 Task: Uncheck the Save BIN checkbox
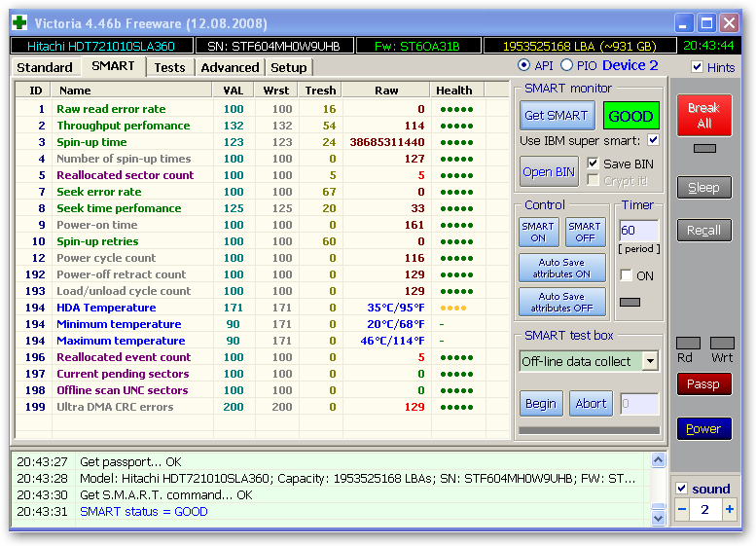[x=593, y=164]
